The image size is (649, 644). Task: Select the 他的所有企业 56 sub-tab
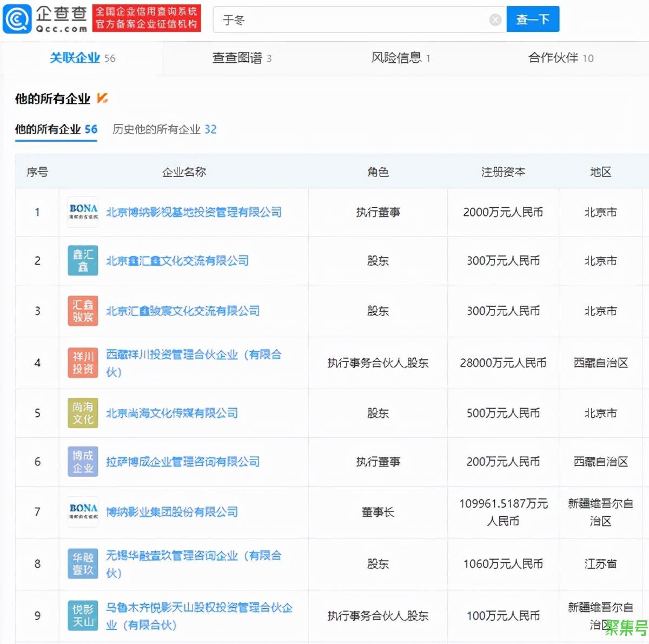[x=56, y=129]
